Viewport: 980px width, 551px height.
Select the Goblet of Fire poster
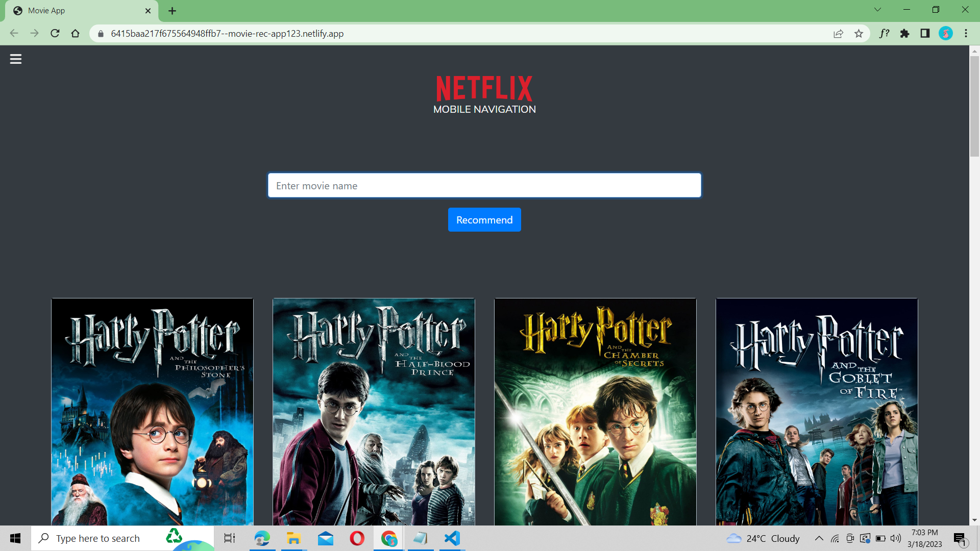(x=816, y=413)
